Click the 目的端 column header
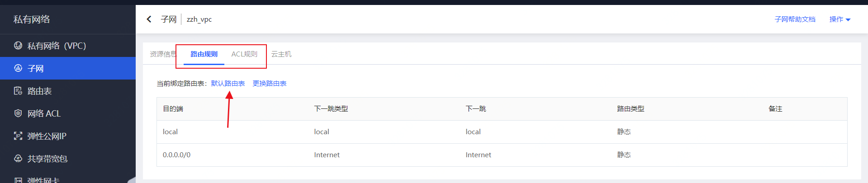This screenshot has width=868, height=183. [x=173, y=109]
